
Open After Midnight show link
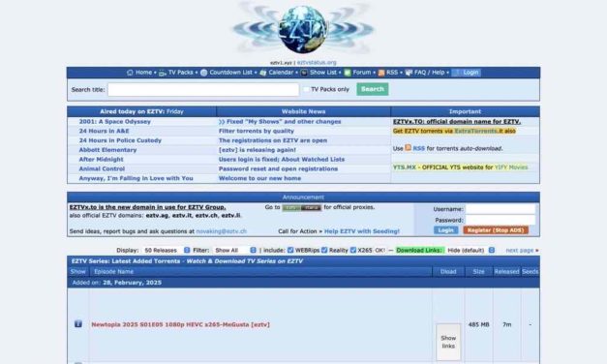(x=101, y=159)
